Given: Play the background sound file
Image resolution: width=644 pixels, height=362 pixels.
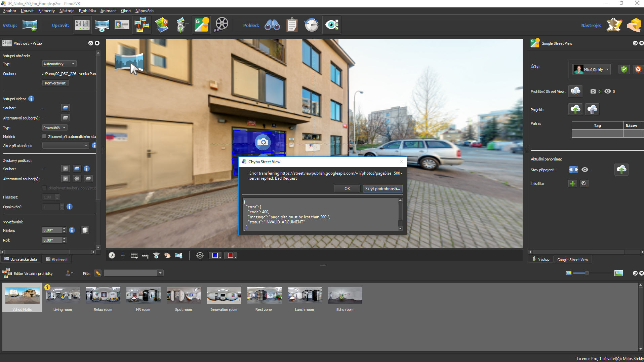Looking at the screenshot, I should [66, 169].
